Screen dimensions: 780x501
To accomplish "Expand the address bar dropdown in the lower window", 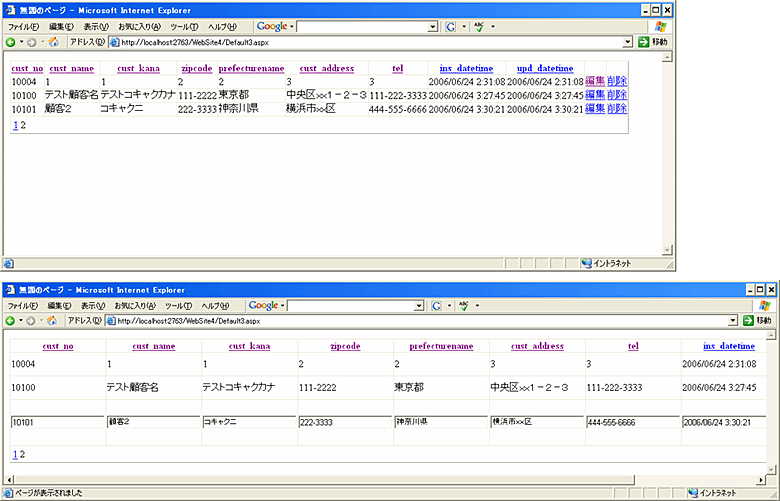I will (734, 321).
